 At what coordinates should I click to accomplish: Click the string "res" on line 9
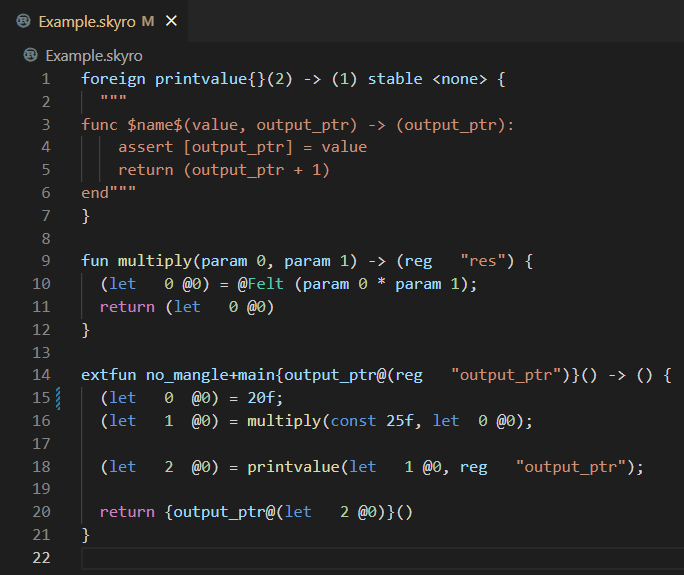click(482, 261)
